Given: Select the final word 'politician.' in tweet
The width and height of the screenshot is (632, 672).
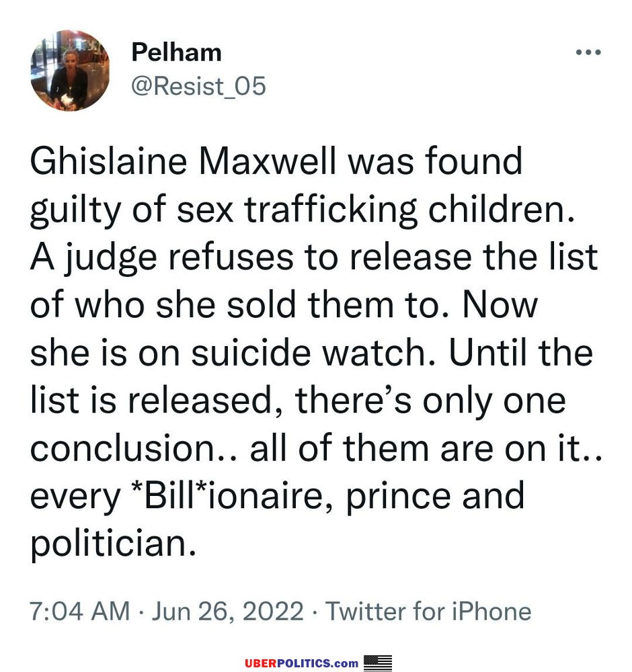Looking at the screenshot, I should [114, 544].
